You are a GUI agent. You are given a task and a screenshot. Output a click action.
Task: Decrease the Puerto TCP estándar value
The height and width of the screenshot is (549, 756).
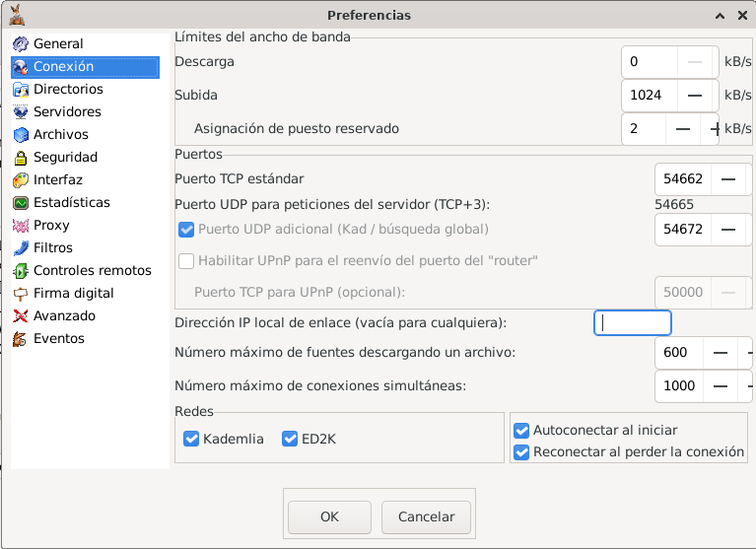pos(728,179)
